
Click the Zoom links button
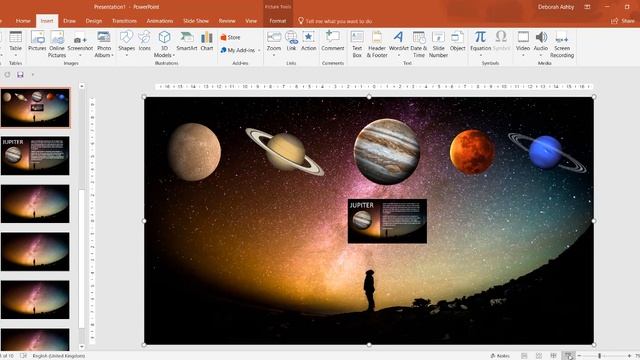coord(274,42)
